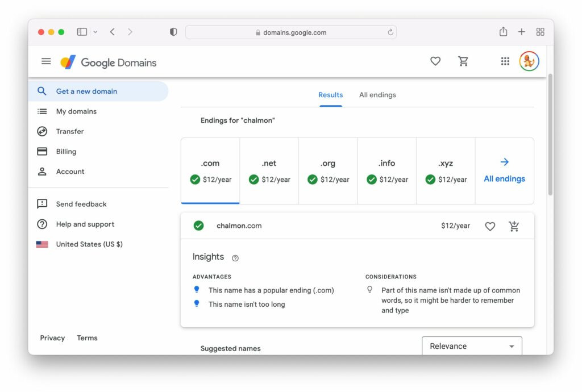Click 'This name isn't too long' text
This screenshot has width=582, height=392.
tap(247, 304)
